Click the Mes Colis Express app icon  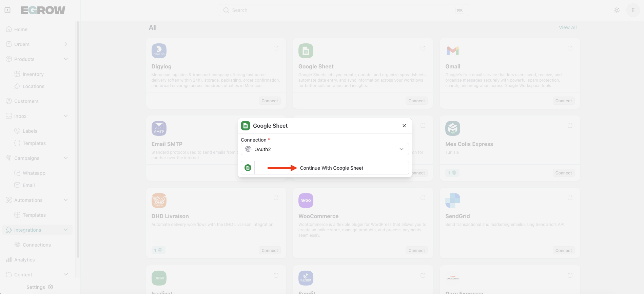(452, 128)
